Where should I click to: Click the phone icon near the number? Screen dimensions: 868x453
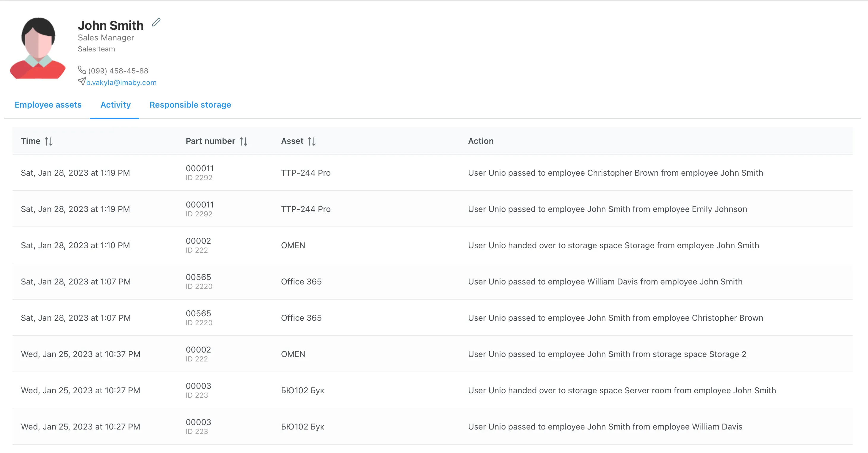(82, 70)
